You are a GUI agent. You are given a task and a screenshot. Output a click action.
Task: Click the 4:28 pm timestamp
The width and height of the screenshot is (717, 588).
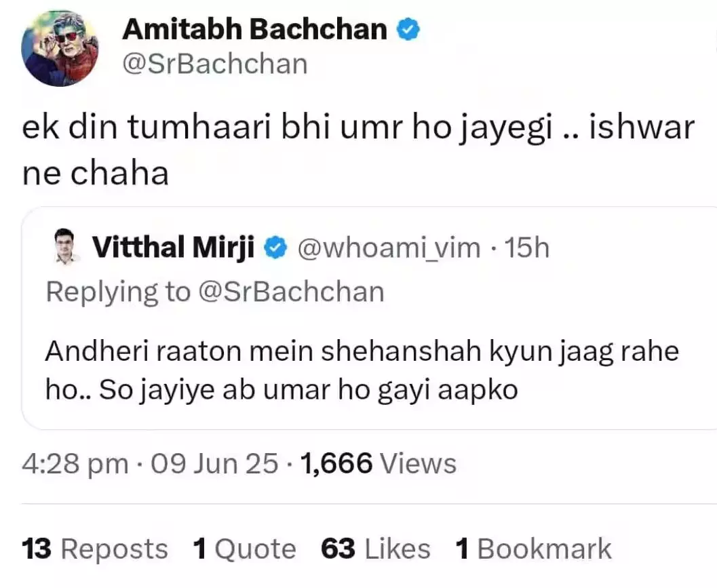click(75, 464)
